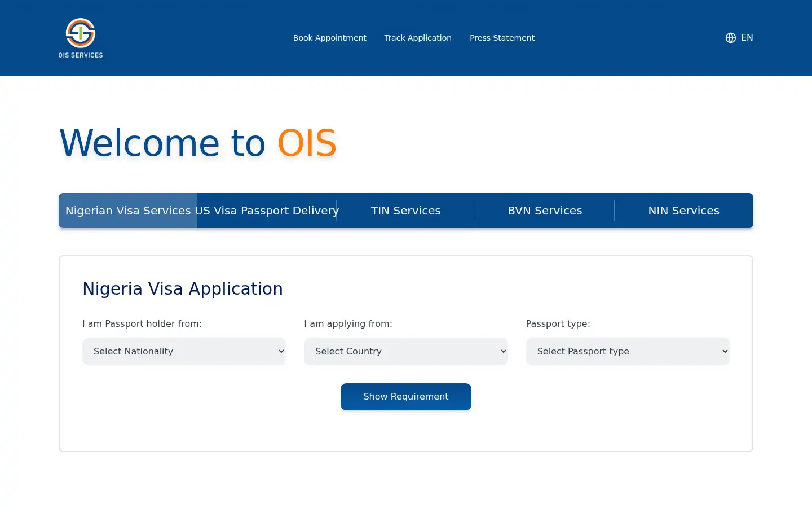The height and width of the screenshot is (508, 812).
Task: Expand the Select Nationality dropdown
Action: point(184,351)
